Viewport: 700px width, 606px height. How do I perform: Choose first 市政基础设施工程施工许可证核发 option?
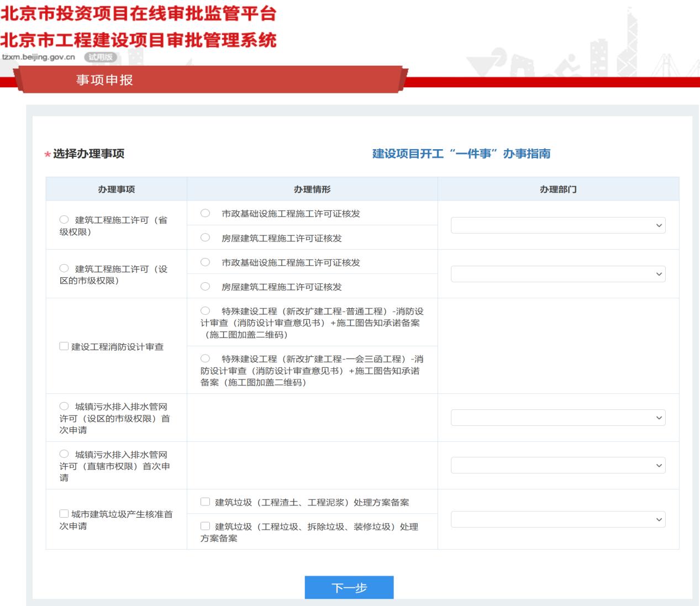tap(205, 213)
